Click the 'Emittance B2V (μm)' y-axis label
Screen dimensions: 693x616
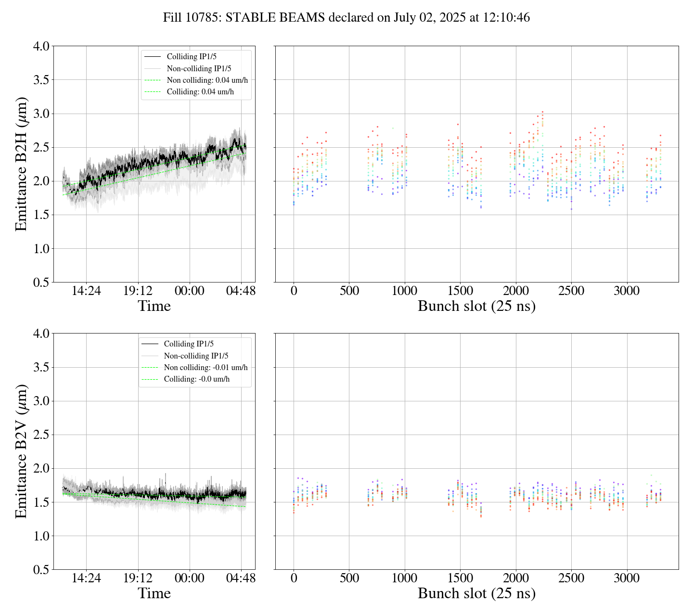coord(21,451)
